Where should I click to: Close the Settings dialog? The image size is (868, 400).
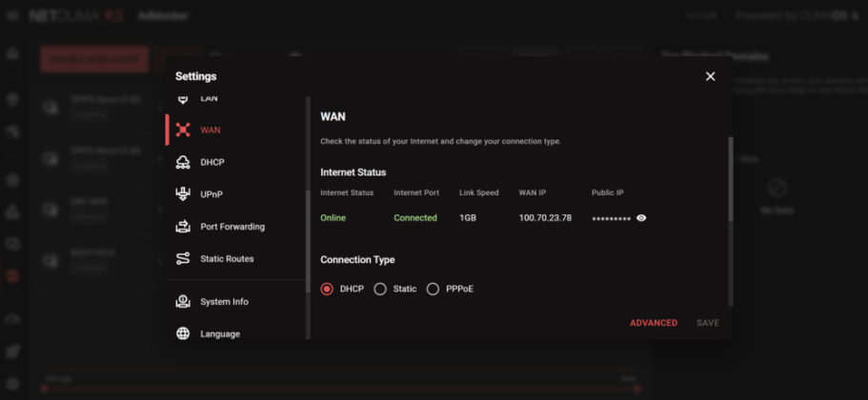point(710,76)
